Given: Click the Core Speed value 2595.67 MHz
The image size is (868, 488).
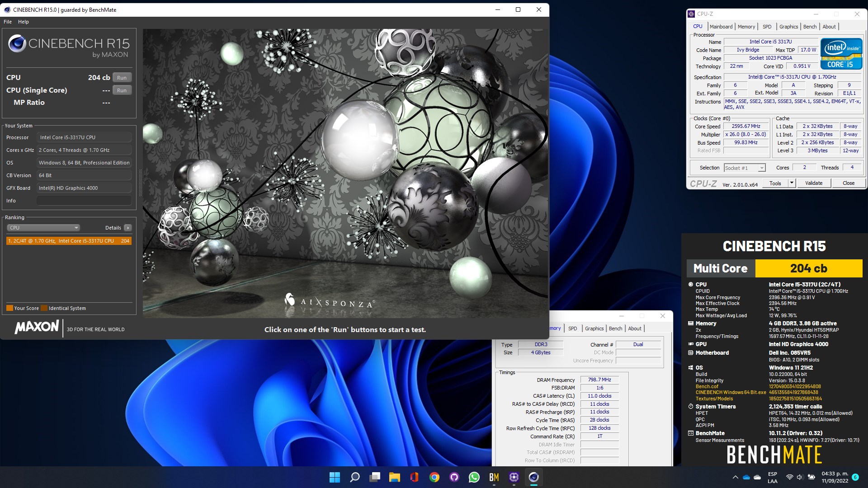Looking at the screenshot, I should (746, 126).
